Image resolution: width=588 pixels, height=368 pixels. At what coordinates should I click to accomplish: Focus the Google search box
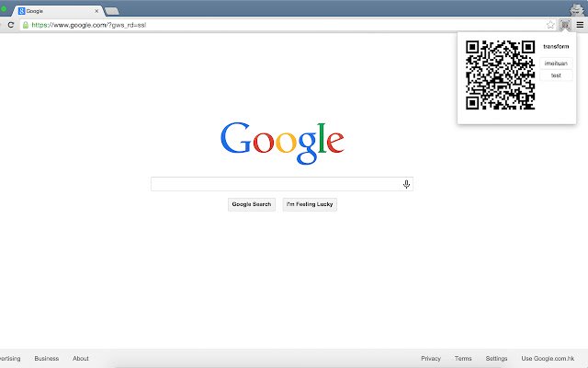282,184
